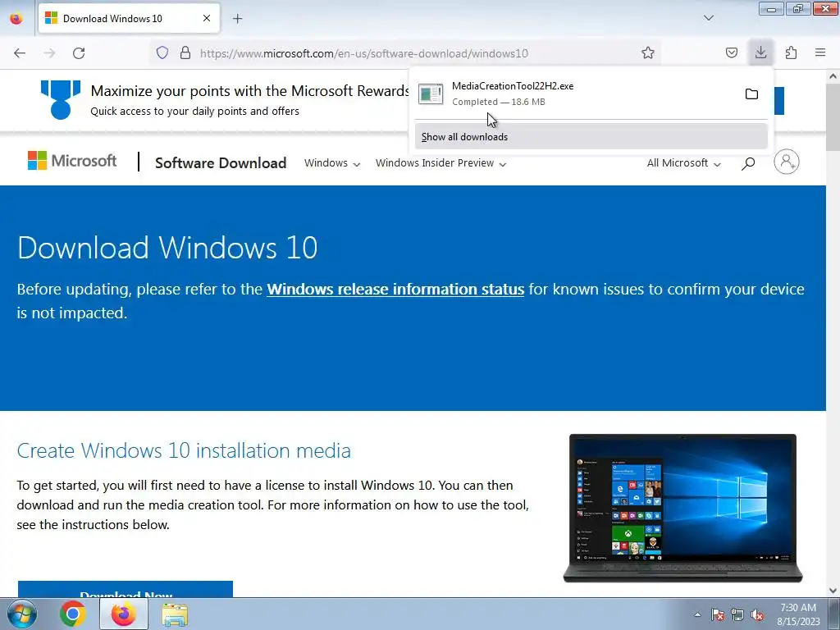Expand the All Microsoft menu
Image resolution: width=840 pixels, height=630 pixels.
(x=683, y=163)
